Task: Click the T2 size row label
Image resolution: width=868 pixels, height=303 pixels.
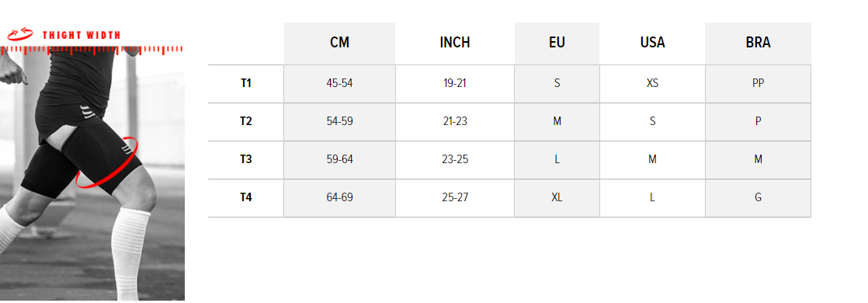Action: pyautogui.click(x=246, y=121)
